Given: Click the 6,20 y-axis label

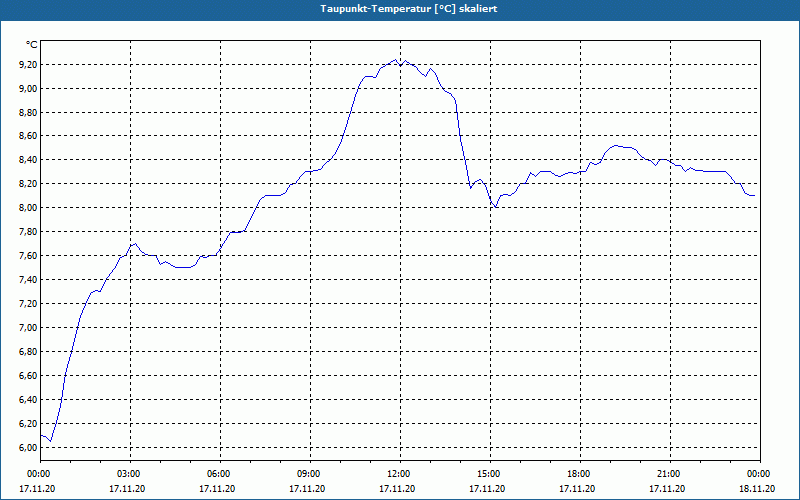Looking at the screenshot, I should tap(28, 424).
